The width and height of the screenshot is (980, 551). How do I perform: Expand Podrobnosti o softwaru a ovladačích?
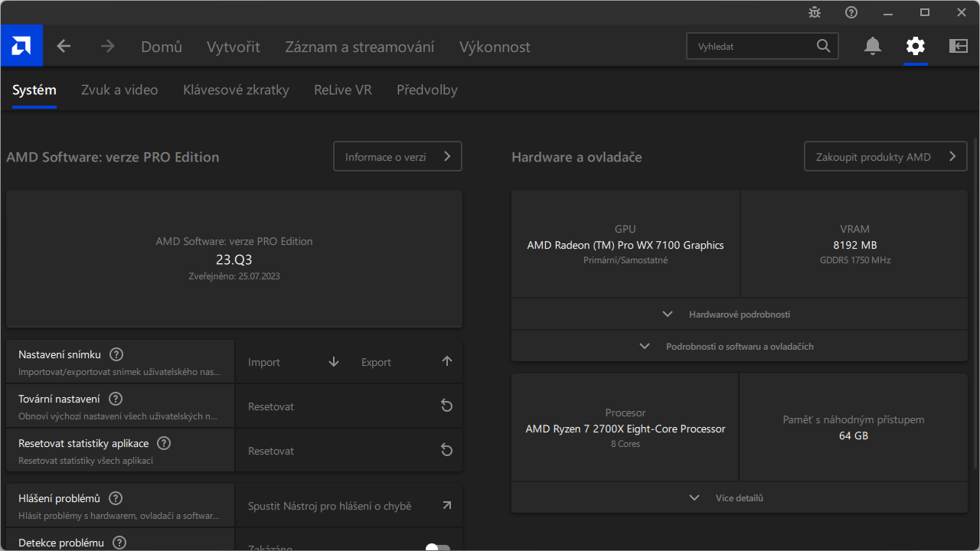coord(739,347)
